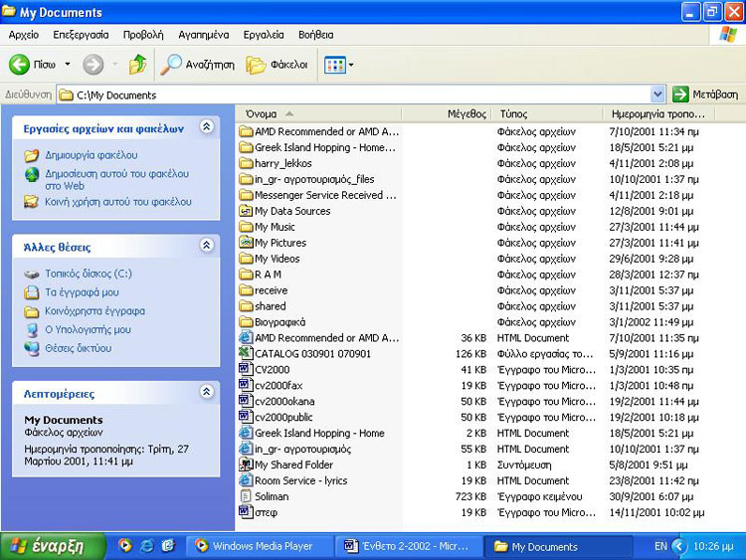
Task: Select the shared folder icon
Action: [246, 306]
